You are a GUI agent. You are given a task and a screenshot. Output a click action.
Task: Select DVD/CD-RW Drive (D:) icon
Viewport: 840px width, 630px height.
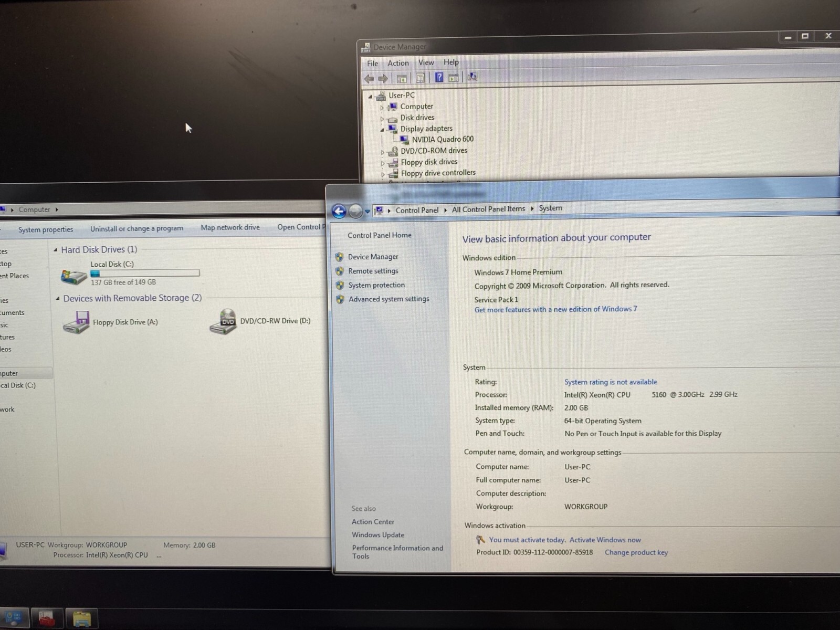pyautogui.click(x=223, y=321)
